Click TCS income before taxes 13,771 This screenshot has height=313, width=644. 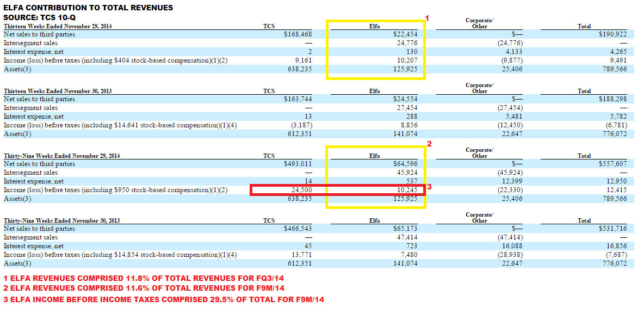(x=302, y=255)
